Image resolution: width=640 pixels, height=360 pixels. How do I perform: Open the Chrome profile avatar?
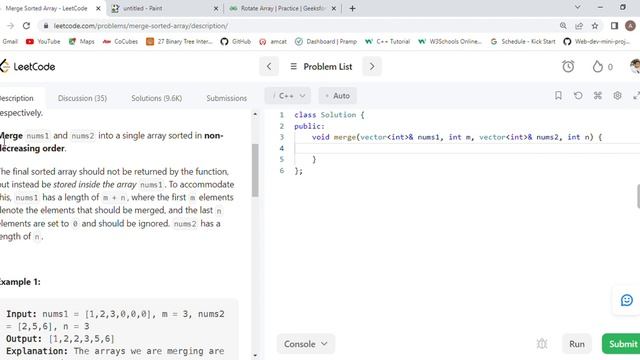(630, 26)
